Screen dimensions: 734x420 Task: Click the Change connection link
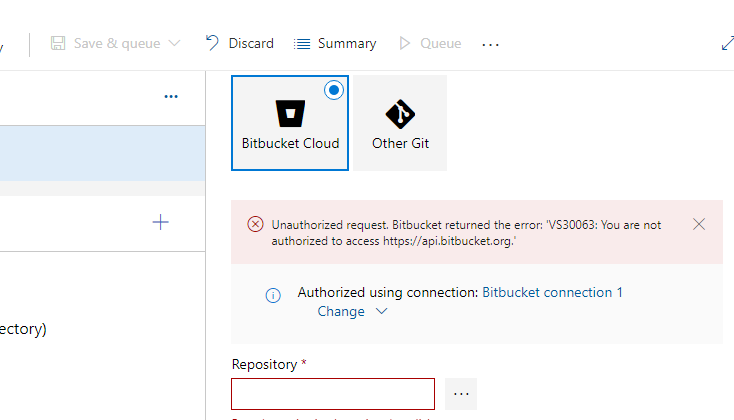point(341,311)
